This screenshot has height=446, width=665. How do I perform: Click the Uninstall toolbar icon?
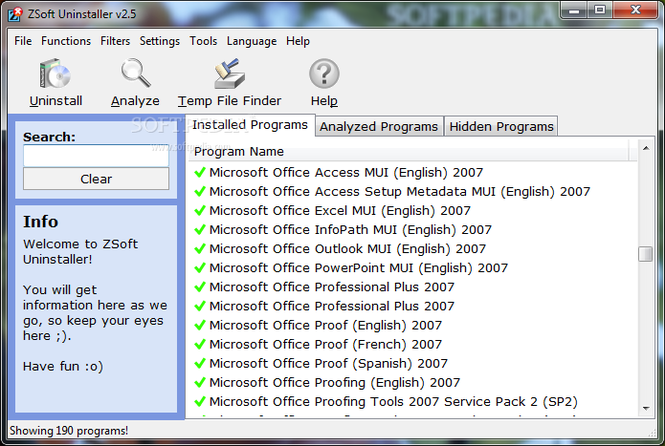click(55, 76)
